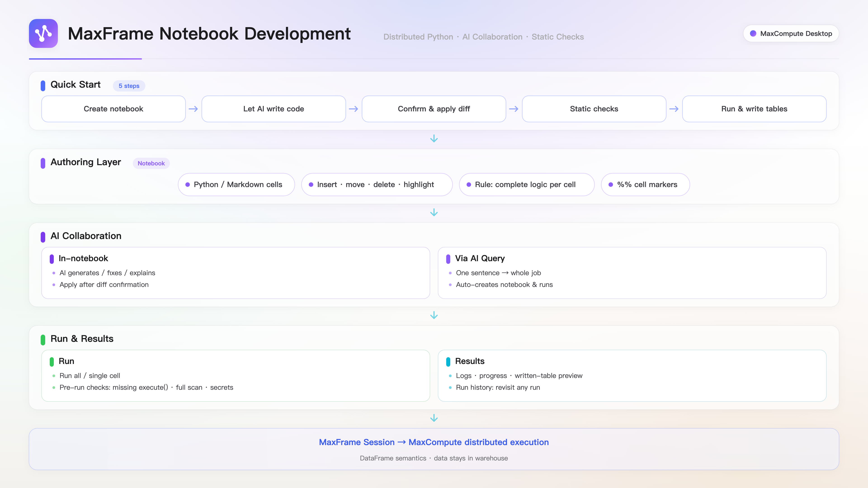868x488 pixels.
Task: Click 'DataFrame semantics · data stays in warehouse' text
Action: [x=434, y=458]
